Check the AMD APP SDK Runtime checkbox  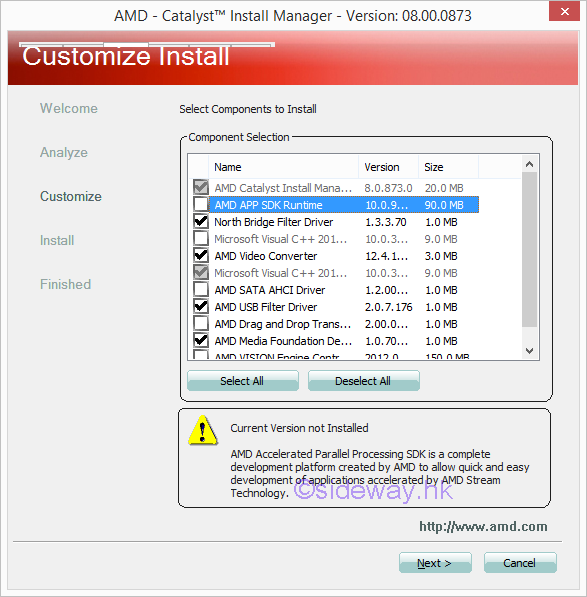[x=201, y=204]
